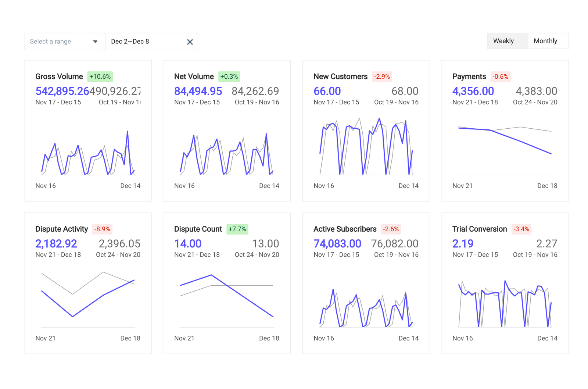The image size is (588, 389).
Task: Open the Net Volume card
Action: tap(194, 76)
